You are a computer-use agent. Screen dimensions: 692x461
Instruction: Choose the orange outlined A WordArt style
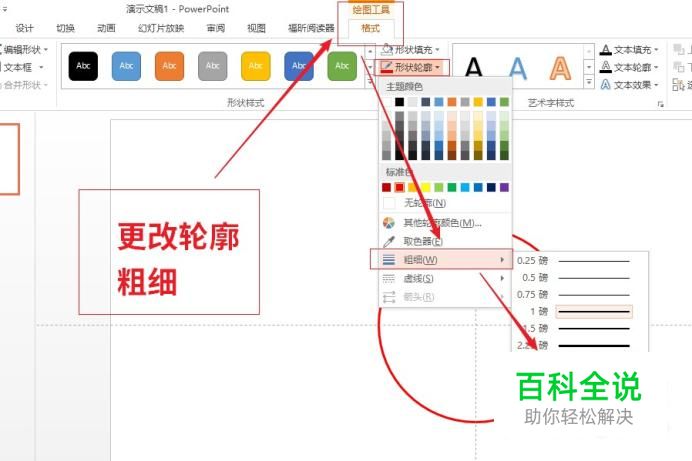pyautogui.click(x=560, y=68)
